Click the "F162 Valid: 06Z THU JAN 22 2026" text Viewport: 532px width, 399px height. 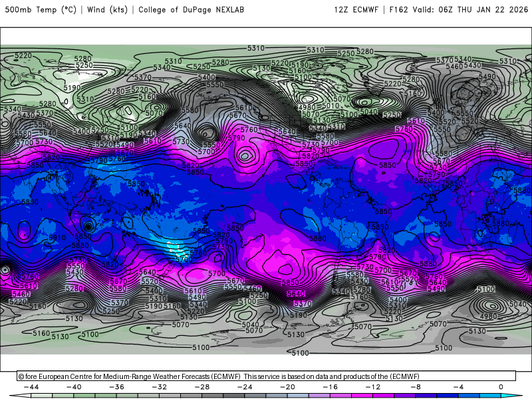pyautogui.click(x=459, y=10)
